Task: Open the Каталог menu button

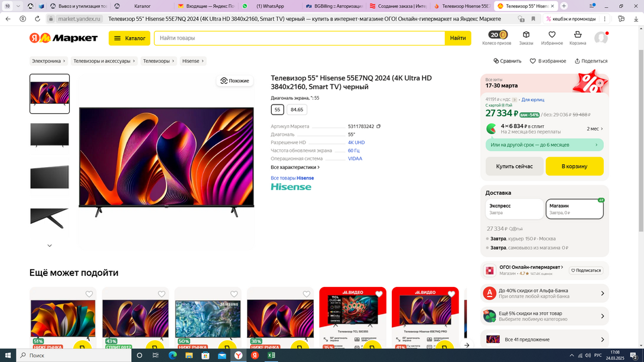Action: (129, 38)
